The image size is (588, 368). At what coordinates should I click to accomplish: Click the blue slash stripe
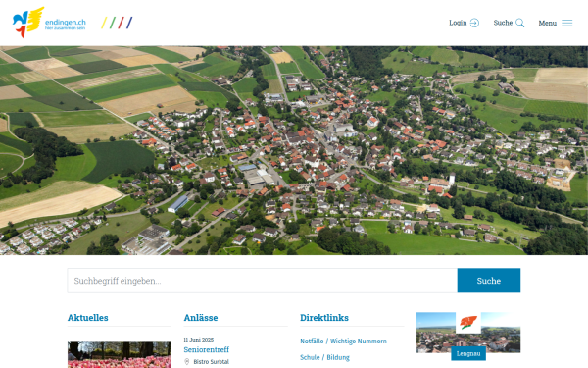(x=129, y=23)
